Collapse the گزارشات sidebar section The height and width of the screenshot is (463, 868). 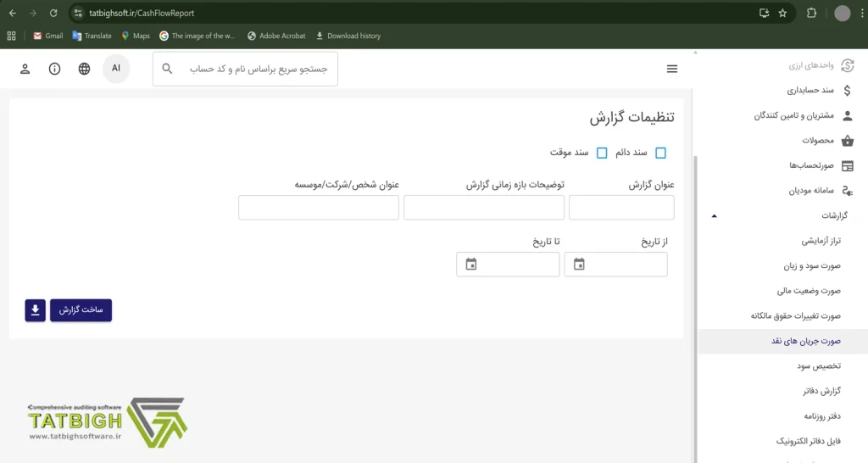(714, 216)
